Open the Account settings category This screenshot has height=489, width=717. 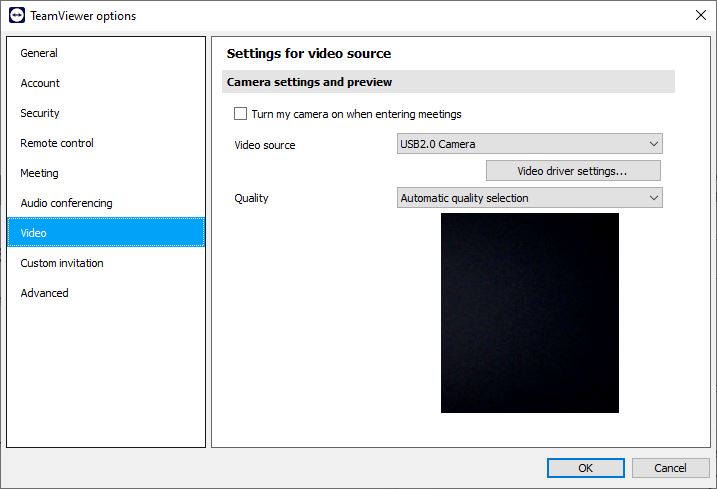point(106,83)
